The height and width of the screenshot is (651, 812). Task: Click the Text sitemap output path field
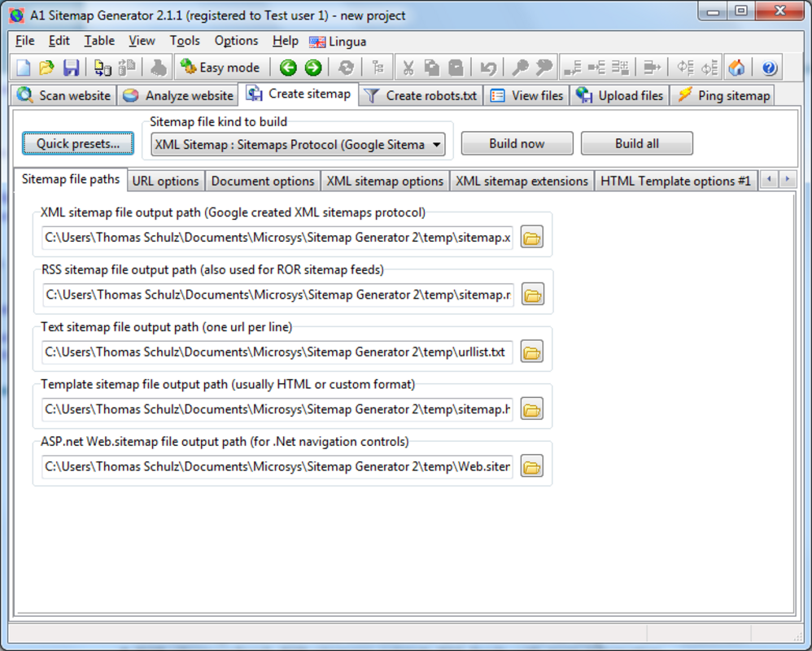tap(277, 352)
